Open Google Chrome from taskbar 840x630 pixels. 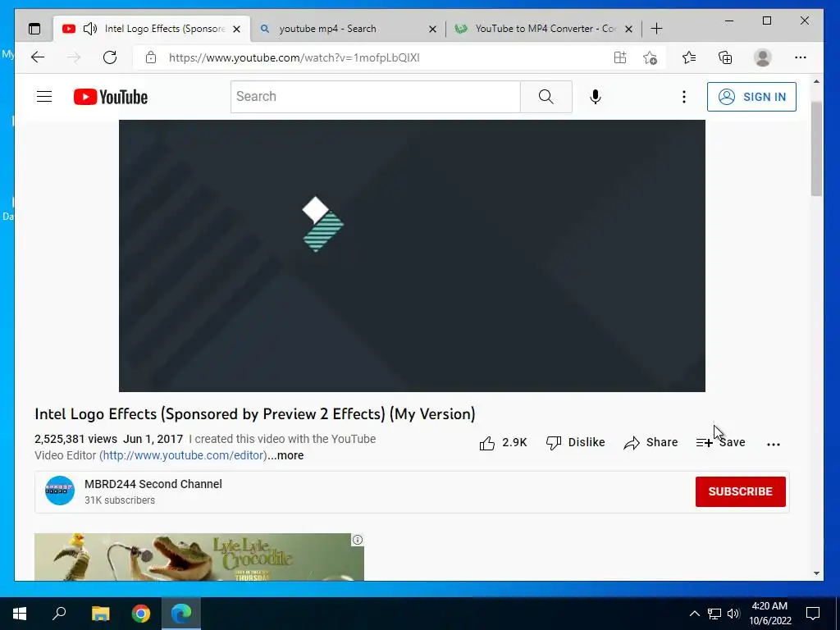(141, 614)
